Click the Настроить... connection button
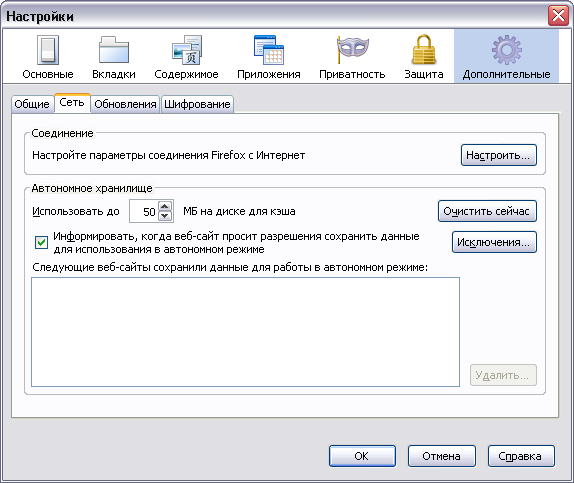 [x=499, y=155]
